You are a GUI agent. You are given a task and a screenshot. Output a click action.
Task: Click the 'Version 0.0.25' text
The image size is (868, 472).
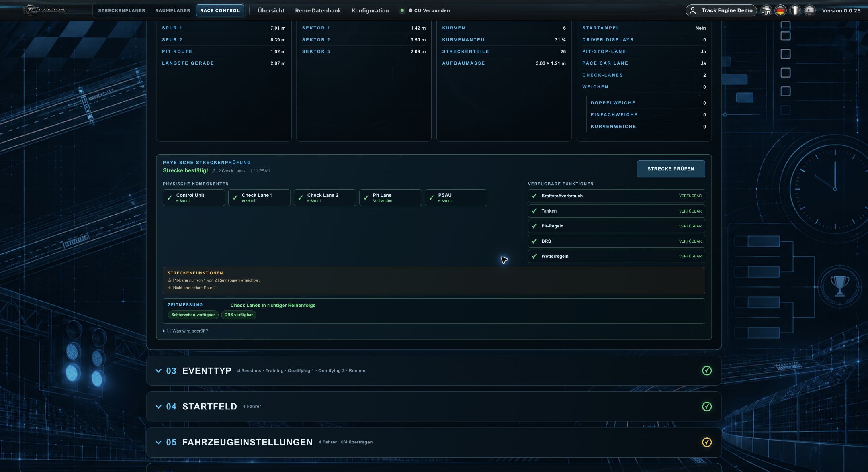pyautogui.click(x=841, y=10)
